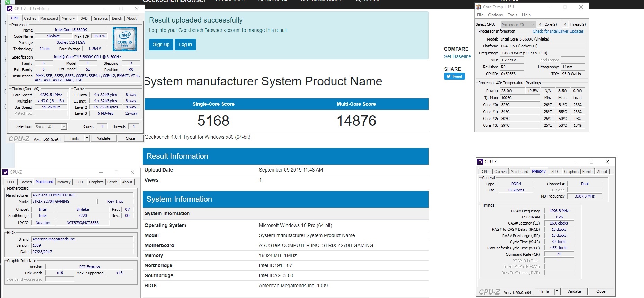Image resolution: width=644 pixels, height=298 pixels.
Task: Click Close button in CPU-Z CPU window
Action: tap(130, 138)
